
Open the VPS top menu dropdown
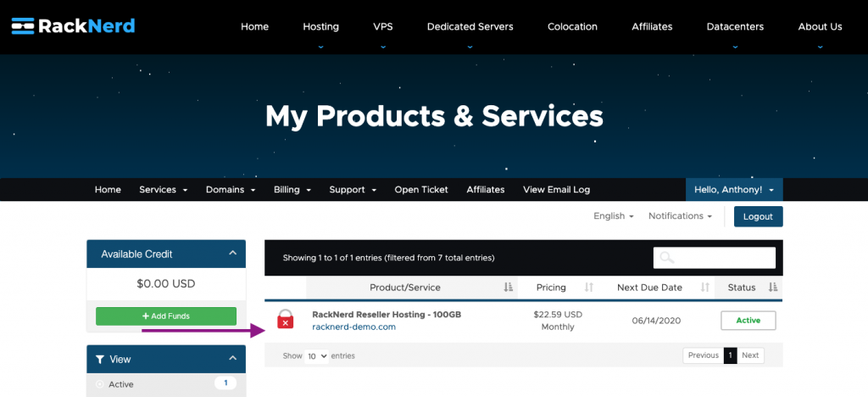click(x=383, y=26)
